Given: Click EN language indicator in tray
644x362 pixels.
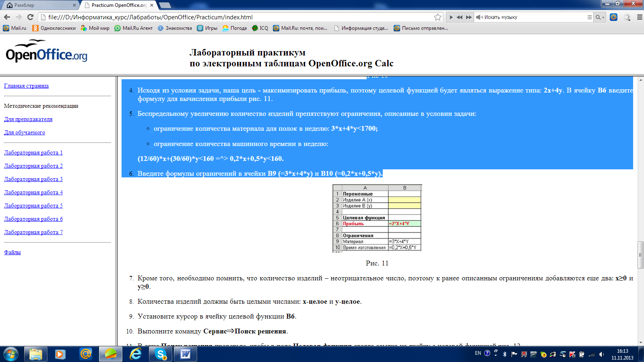Looking at the screenshot, I should (x=478, y=353).
